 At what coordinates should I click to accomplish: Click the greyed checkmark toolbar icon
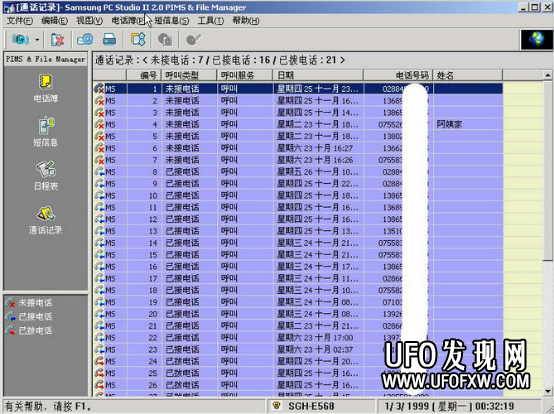[193, 39]
